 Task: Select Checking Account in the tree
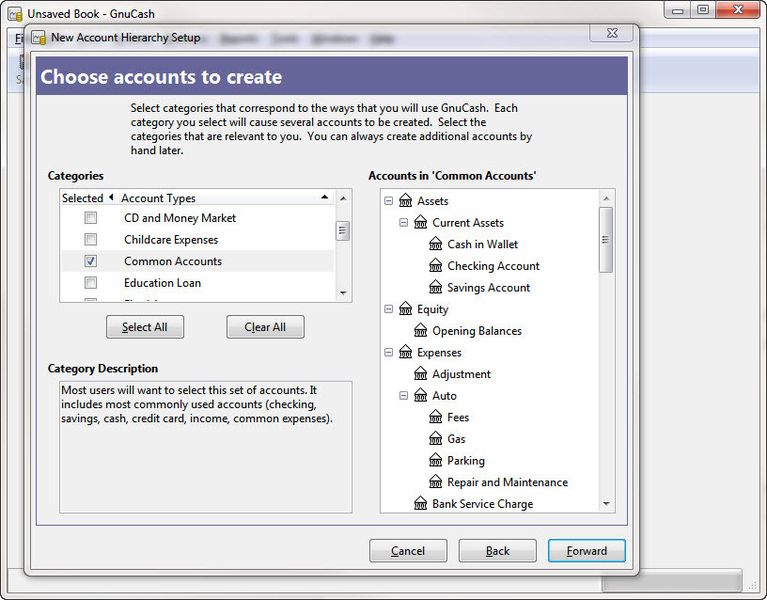(493, 266)
